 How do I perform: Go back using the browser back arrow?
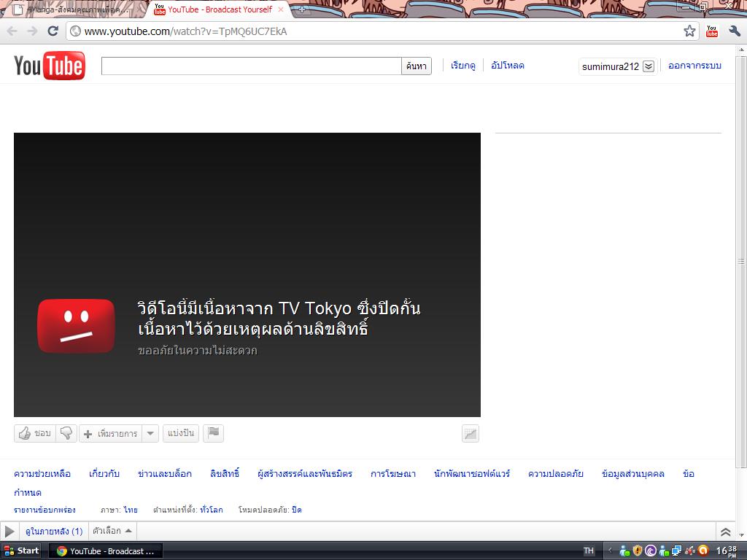pyautogui.click(x=12, y=31)
